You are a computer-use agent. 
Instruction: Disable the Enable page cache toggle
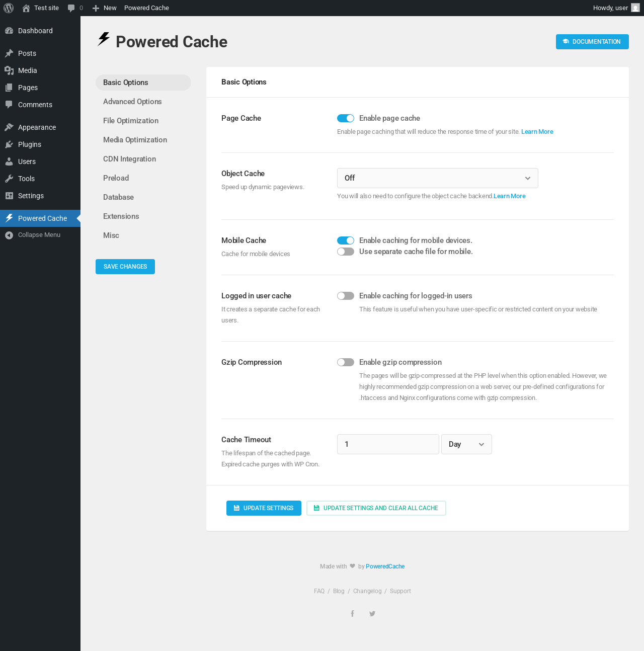point(346,118)
